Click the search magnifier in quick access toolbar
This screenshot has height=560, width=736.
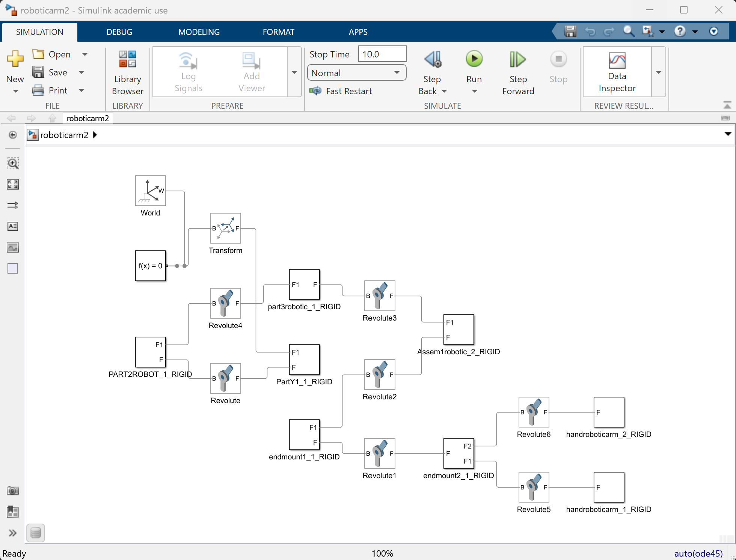[x=629, y=31]
